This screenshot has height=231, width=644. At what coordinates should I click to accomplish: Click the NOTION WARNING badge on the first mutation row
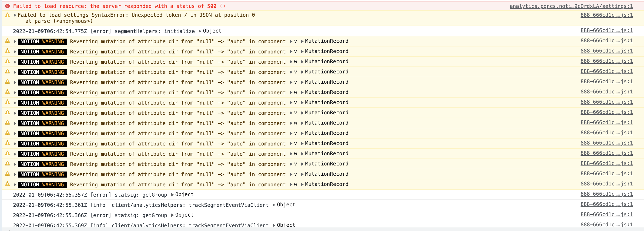coord(42,41)
